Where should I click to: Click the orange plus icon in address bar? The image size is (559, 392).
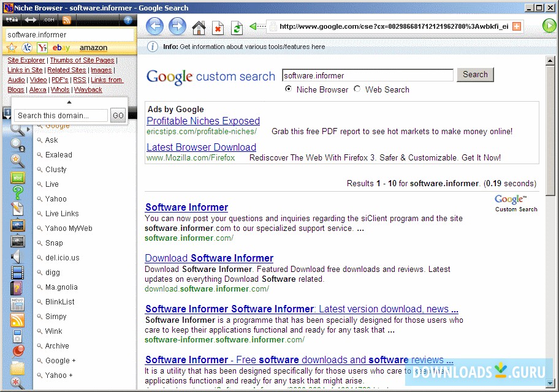(517, 26)
